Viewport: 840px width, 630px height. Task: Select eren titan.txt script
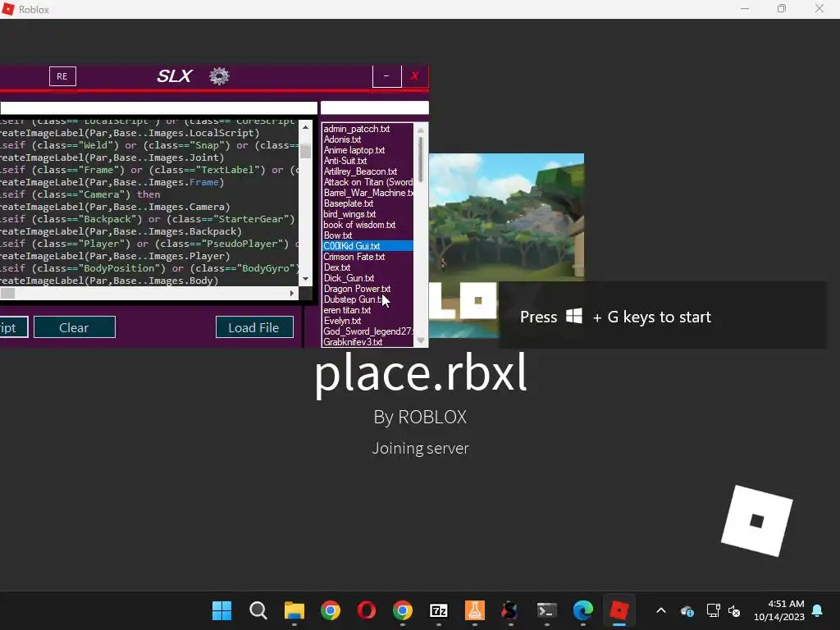(x=347, y=310)
